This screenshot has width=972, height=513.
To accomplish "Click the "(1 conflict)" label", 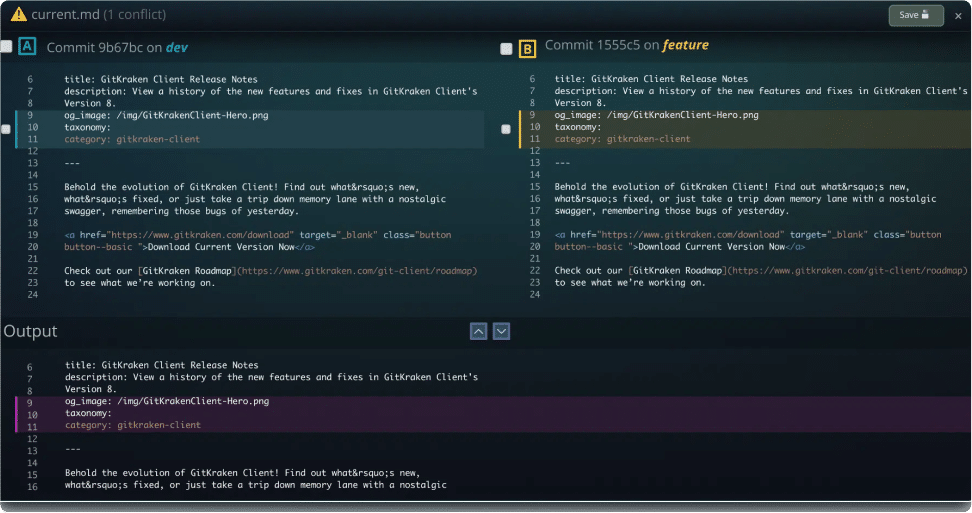I will 135,14.
